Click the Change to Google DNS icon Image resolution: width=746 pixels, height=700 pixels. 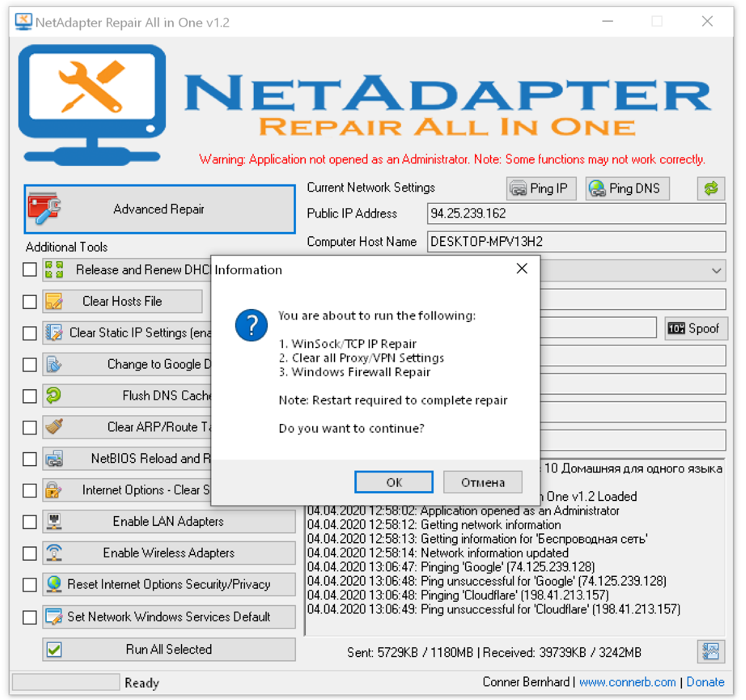54,364
